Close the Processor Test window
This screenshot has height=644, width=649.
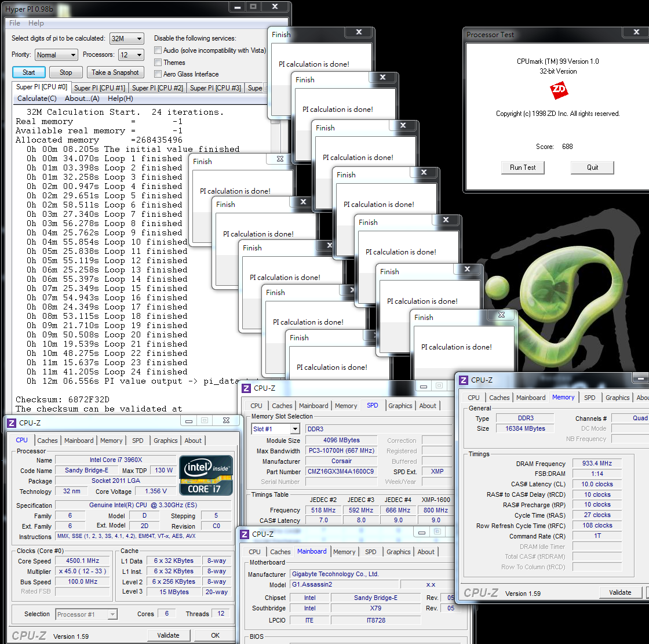637,32
